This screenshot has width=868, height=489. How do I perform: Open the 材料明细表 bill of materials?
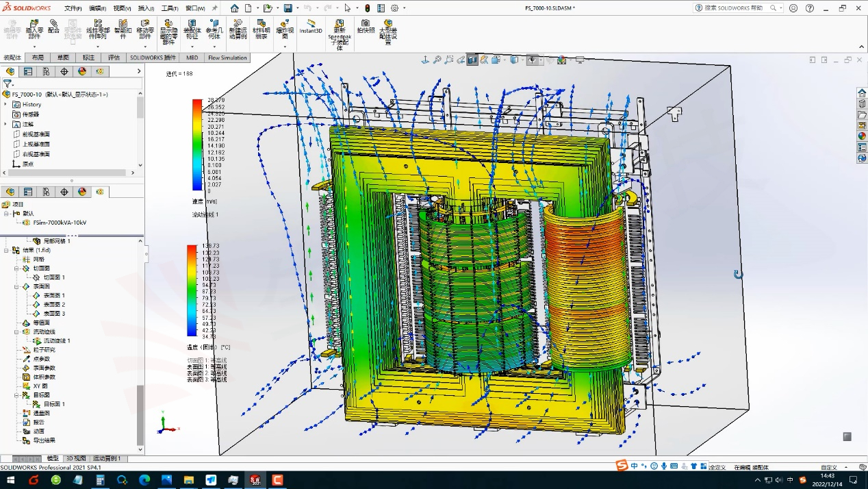pos(261,29)
